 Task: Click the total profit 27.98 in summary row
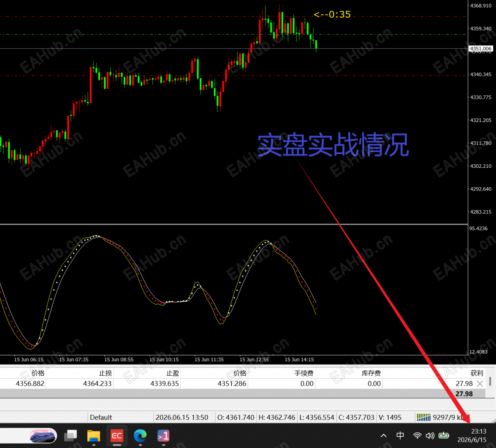464,394
